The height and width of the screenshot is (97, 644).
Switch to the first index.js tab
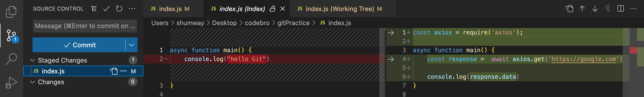tap(170, 9)
